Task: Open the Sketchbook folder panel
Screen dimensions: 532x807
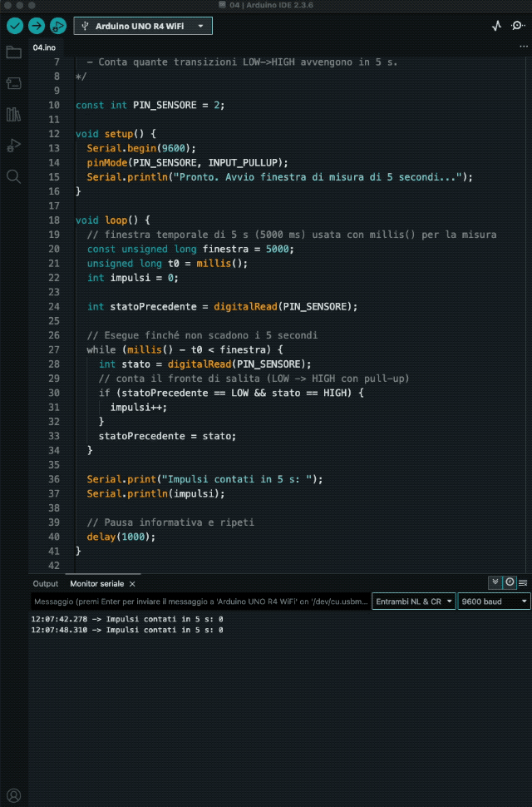Action: [x=13, y=52]
